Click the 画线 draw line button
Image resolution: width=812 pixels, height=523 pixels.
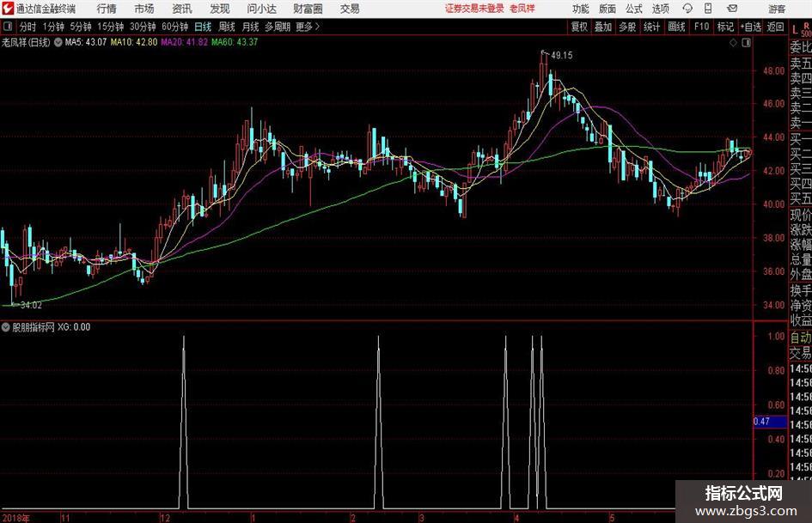[676, 27]
